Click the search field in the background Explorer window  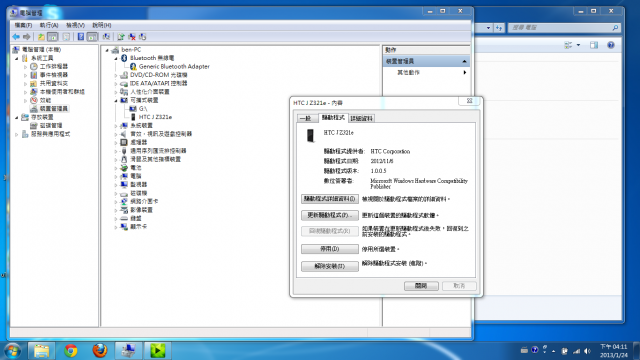tap(564, 28)
